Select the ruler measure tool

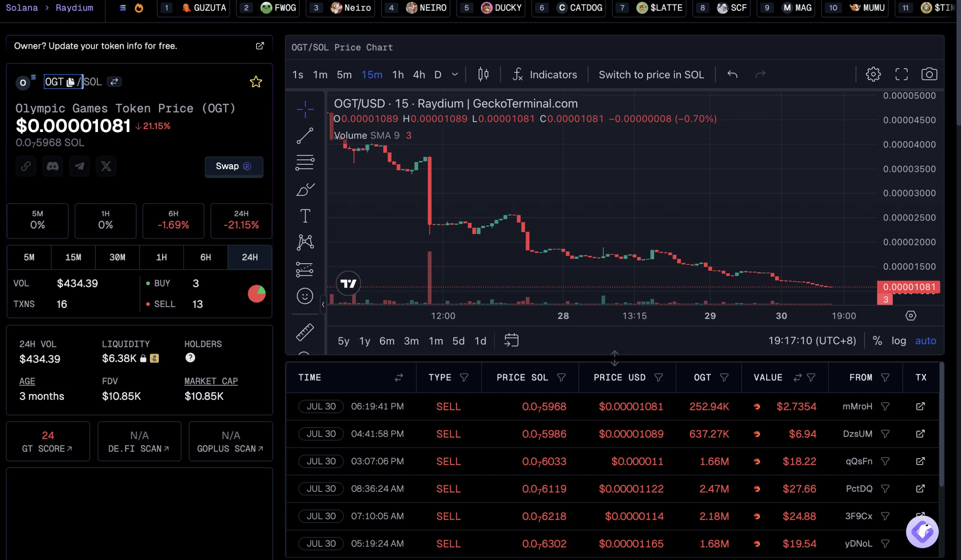(305, 332)
